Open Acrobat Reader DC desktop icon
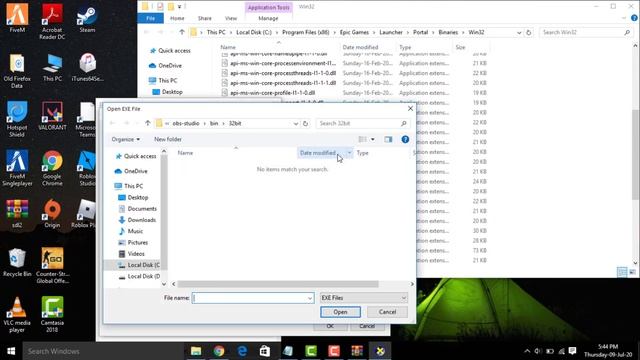The image size is (640, 360). [52, 21]
